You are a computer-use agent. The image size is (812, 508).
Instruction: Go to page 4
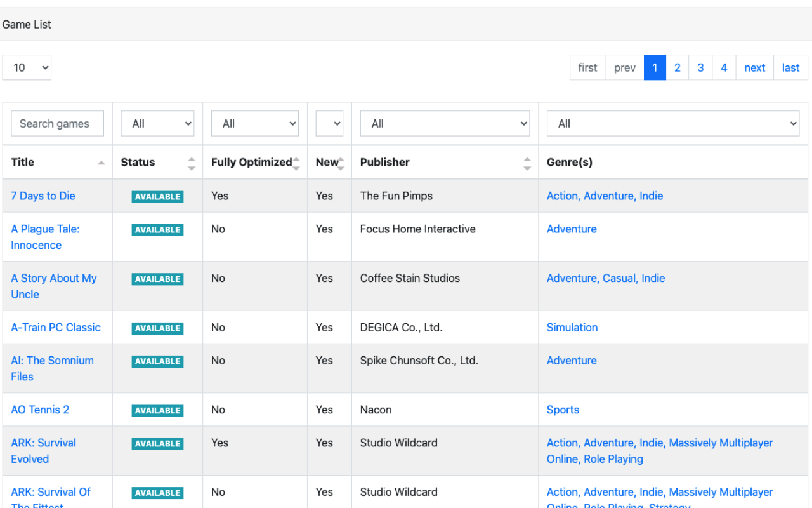coord(724,67)
